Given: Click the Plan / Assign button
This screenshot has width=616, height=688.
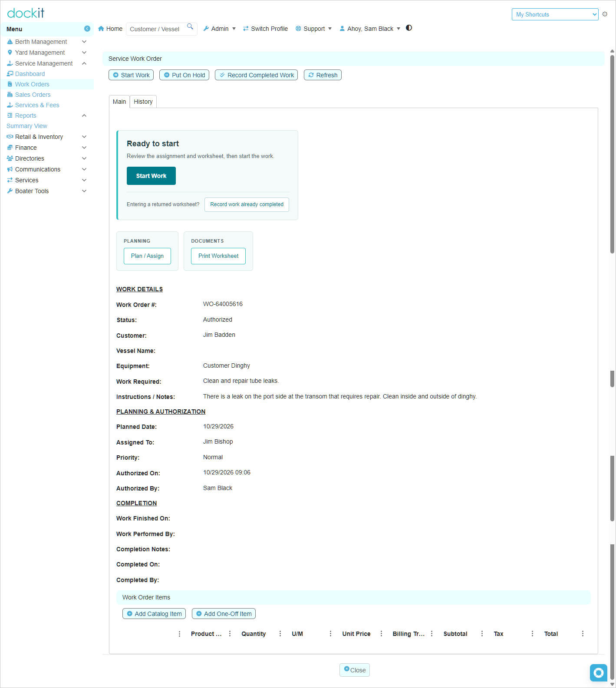Looking at the screenshot, I should point(147,256).
